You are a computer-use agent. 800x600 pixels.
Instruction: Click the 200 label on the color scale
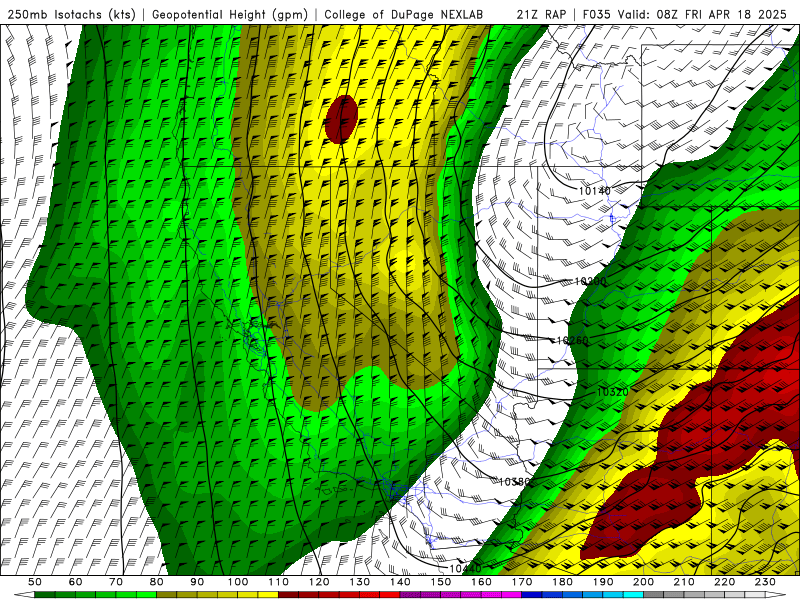pos(644,582)
